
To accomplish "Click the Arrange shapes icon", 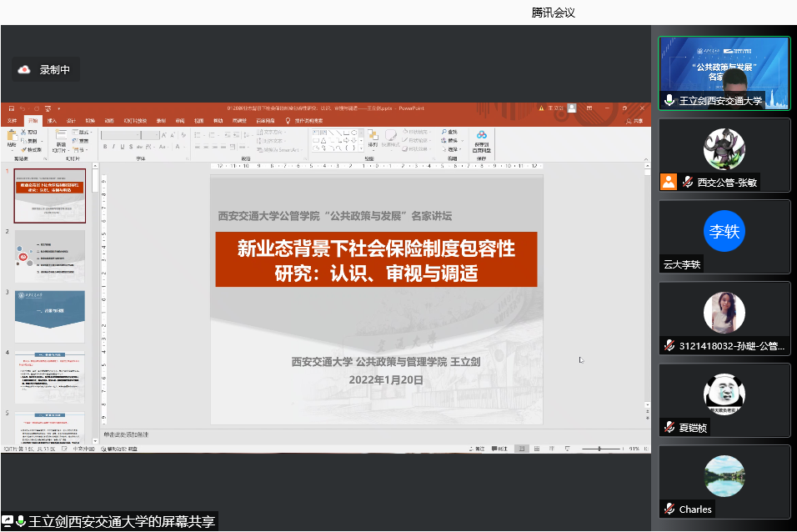I will coord(373,138).
